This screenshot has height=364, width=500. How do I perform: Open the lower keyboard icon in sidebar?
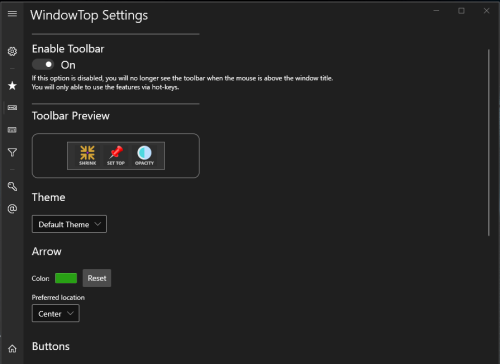click(12, 130)
